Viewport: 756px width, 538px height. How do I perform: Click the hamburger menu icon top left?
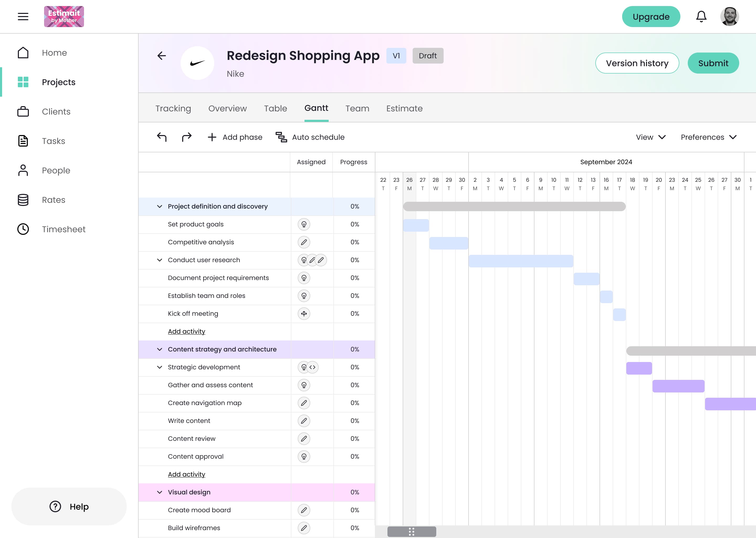tap(23, 16)
